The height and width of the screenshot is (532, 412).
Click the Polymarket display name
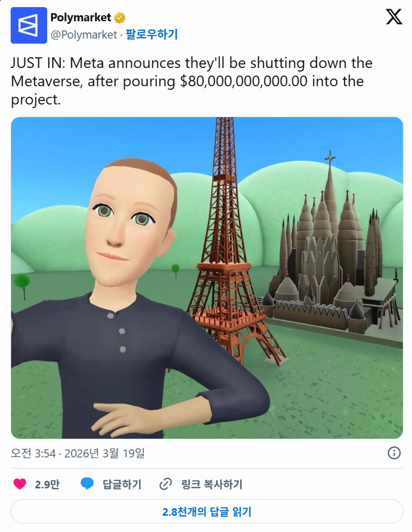pos(81,17)
